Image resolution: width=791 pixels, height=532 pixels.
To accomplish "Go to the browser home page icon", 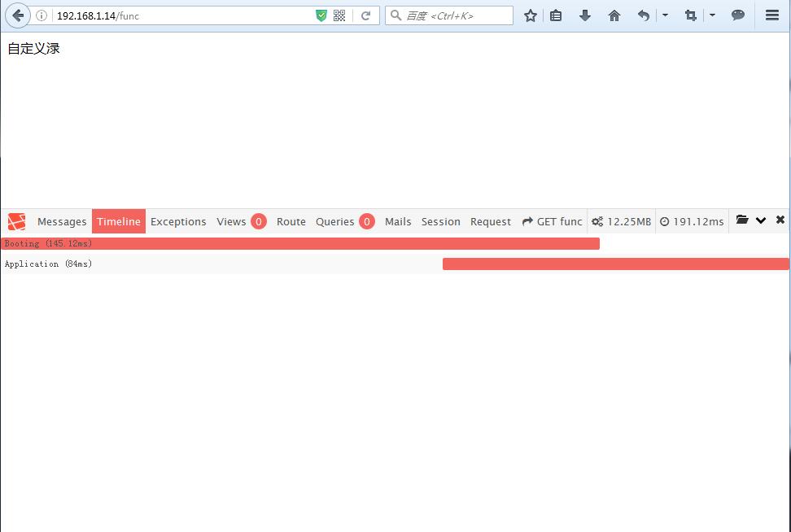I will point(614,15).
